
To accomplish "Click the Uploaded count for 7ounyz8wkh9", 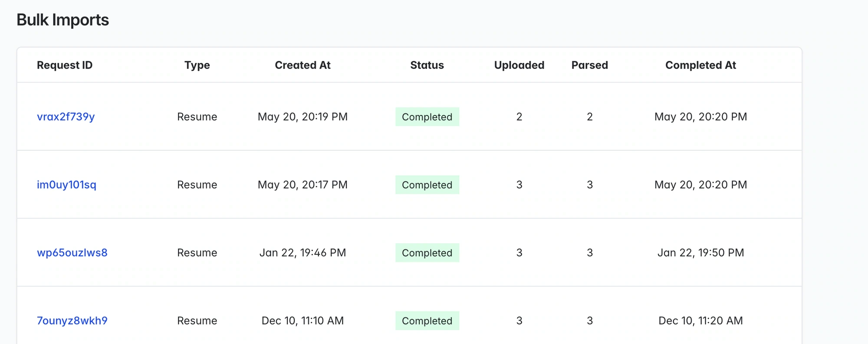I will 519,321.
